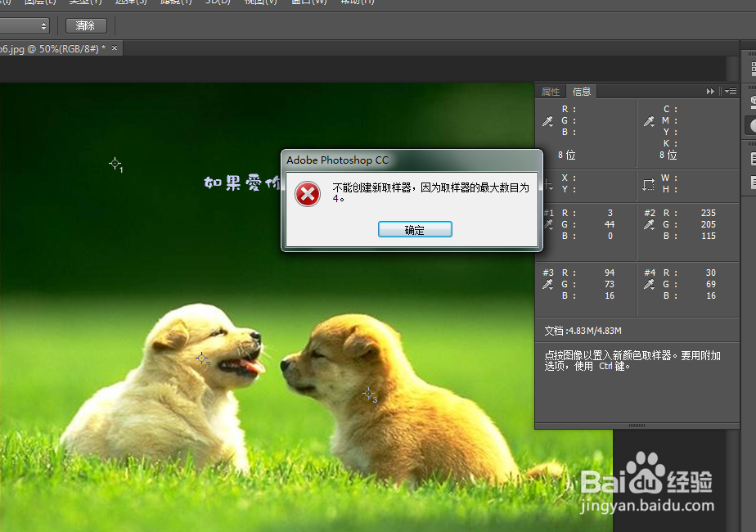Switch to the 属性 panel tab
This screenshot has width=756, height=532.
point(551,91)
